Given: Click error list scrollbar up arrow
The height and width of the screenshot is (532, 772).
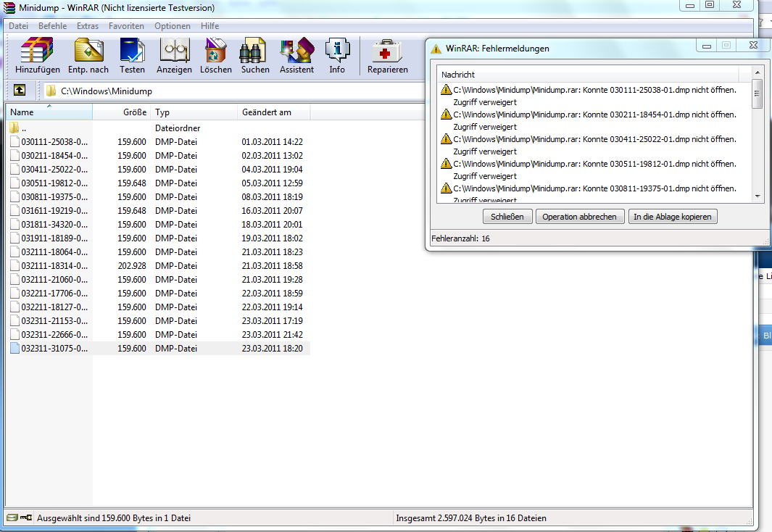Looking at the screenshot, I should tap(758, 72).
